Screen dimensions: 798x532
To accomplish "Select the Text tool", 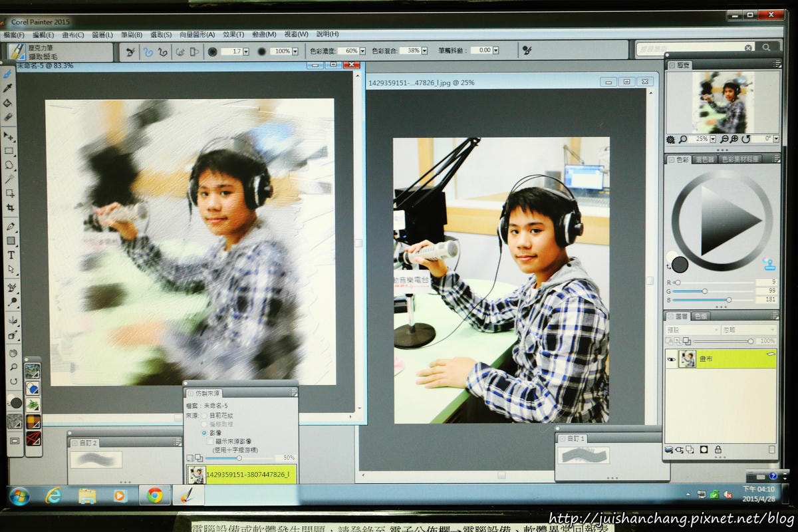I will click(11, 255).
